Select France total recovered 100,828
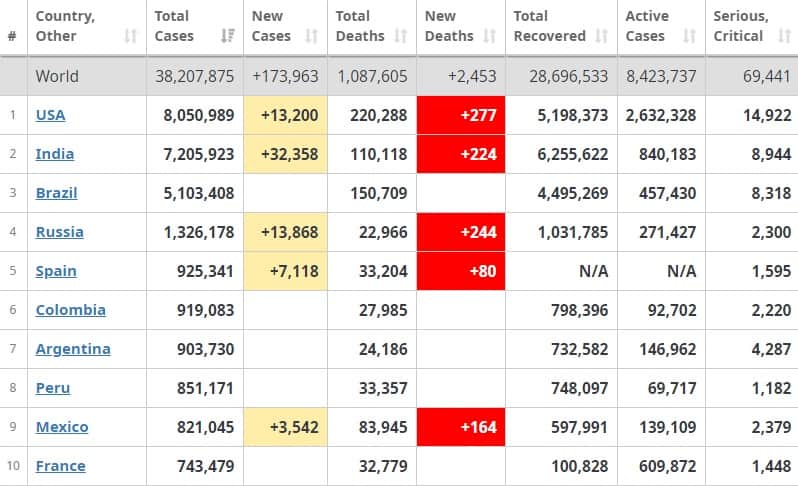 coord(580,466)
